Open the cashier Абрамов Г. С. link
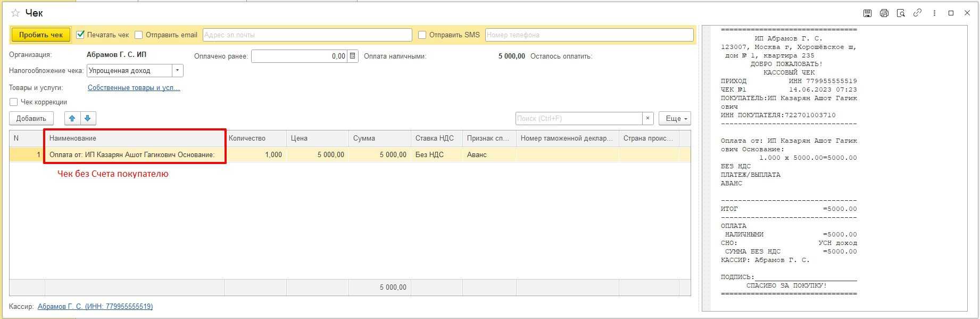This screenshot has width=980, height=319. tap(95, 306)
